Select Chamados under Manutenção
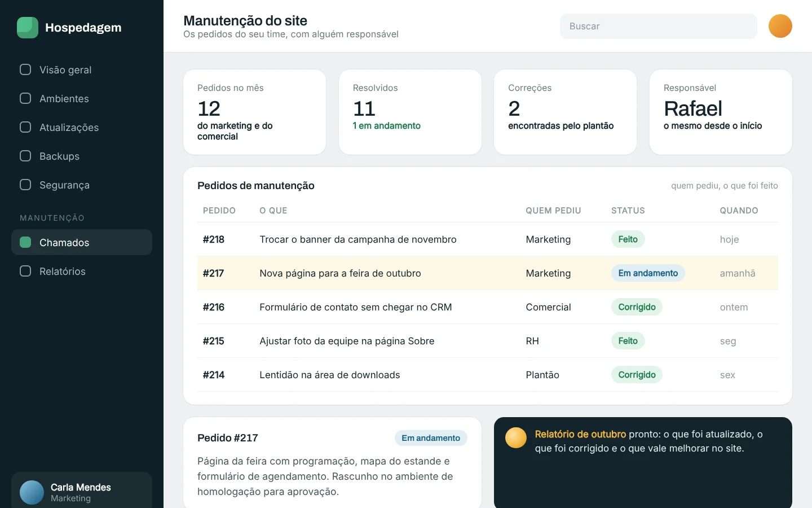 click(x=82, y=242)
